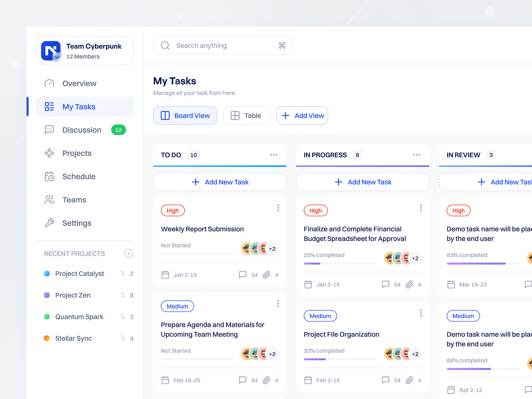Open the Schedule calendar icon
Screen dimensions: 532x399
tap(49, 176)
